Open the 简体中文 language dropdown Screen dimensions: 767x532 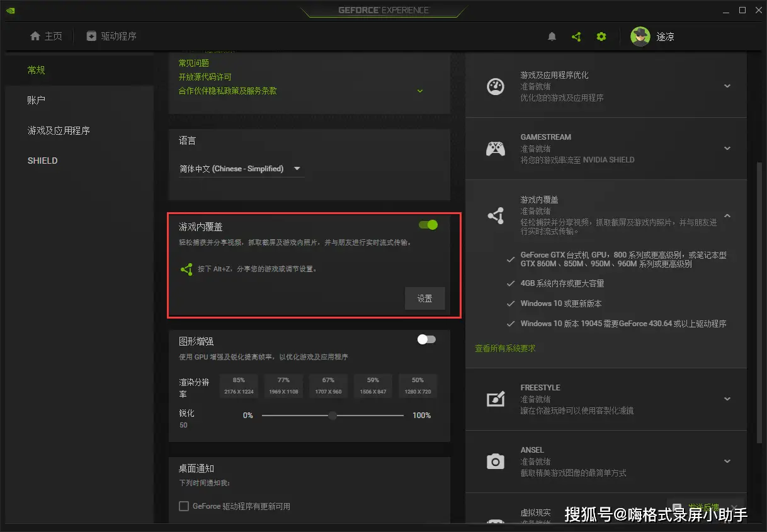click(x=241, y=169)
